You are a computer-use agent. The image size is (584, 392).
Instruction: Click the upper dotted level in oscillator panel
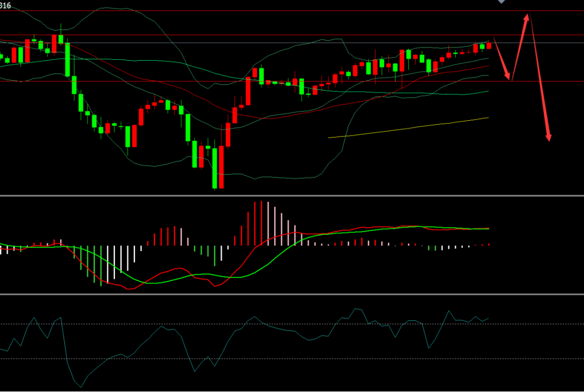tap(292, 324)
